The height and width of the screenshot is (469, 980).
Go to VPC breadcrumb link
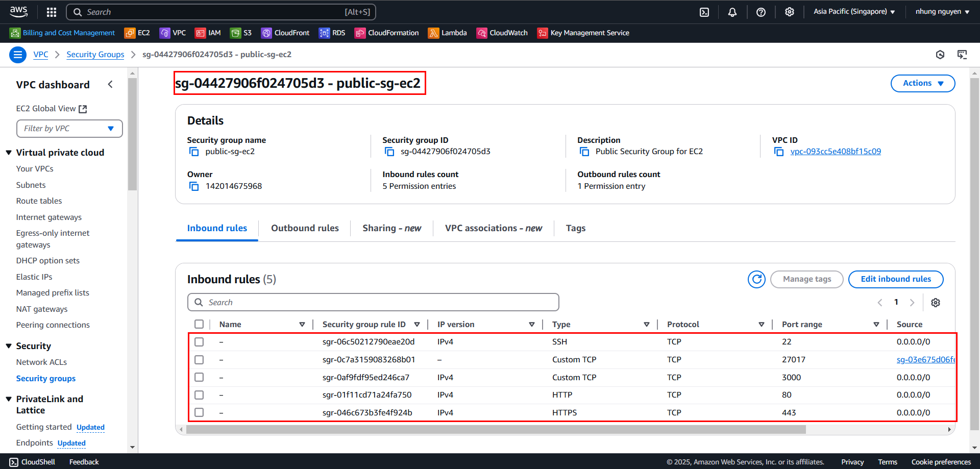point(41,55)
